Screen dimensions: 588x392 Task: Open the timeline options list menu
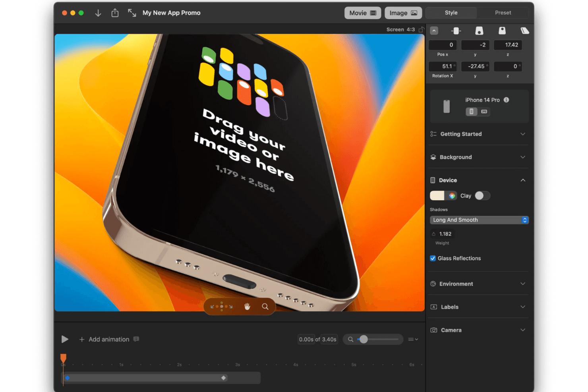413,339
